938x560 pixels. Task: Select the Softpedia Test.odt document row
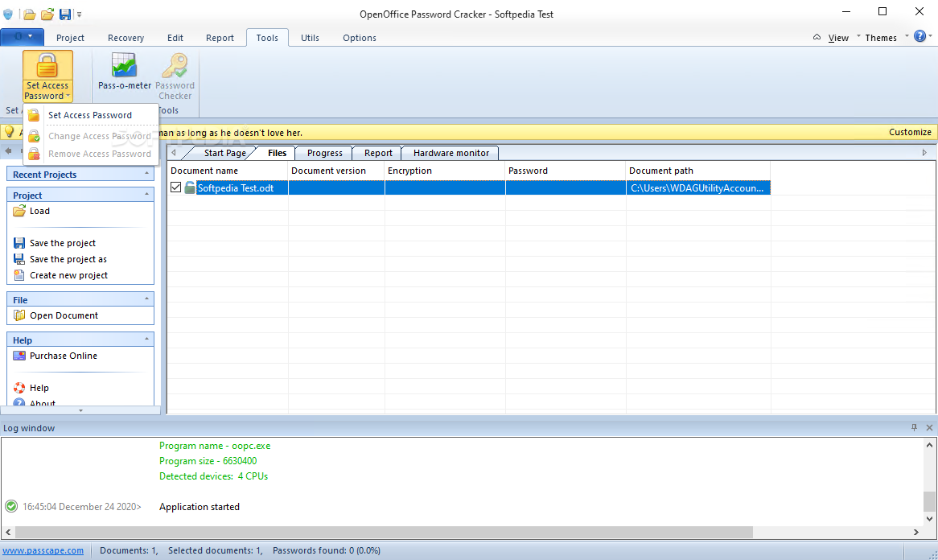tap(469, 187)
